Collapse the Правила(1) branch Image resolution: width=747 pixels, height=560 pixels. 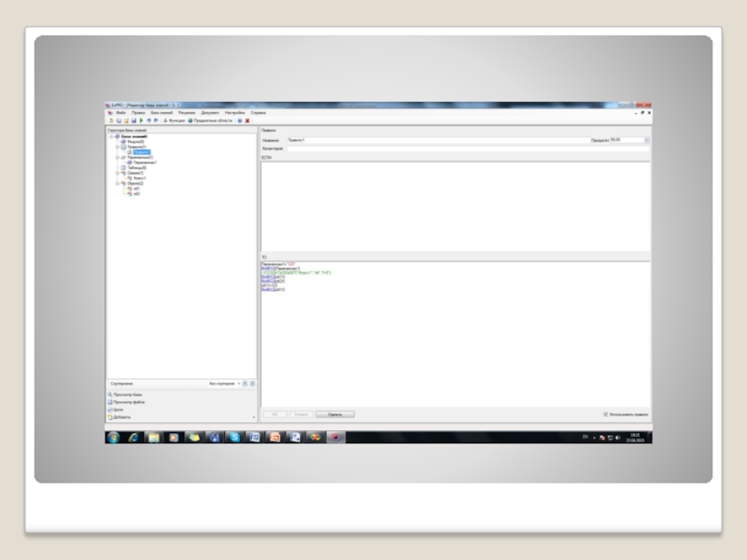[118, 147]
